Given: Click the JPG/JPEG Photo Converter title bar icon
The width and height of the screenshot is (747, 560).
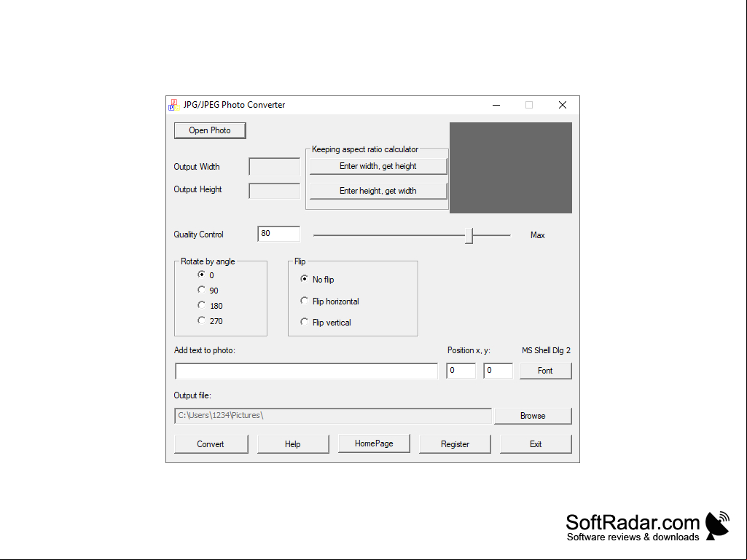Looking at the screenshot, I should [x=174, y=105].
